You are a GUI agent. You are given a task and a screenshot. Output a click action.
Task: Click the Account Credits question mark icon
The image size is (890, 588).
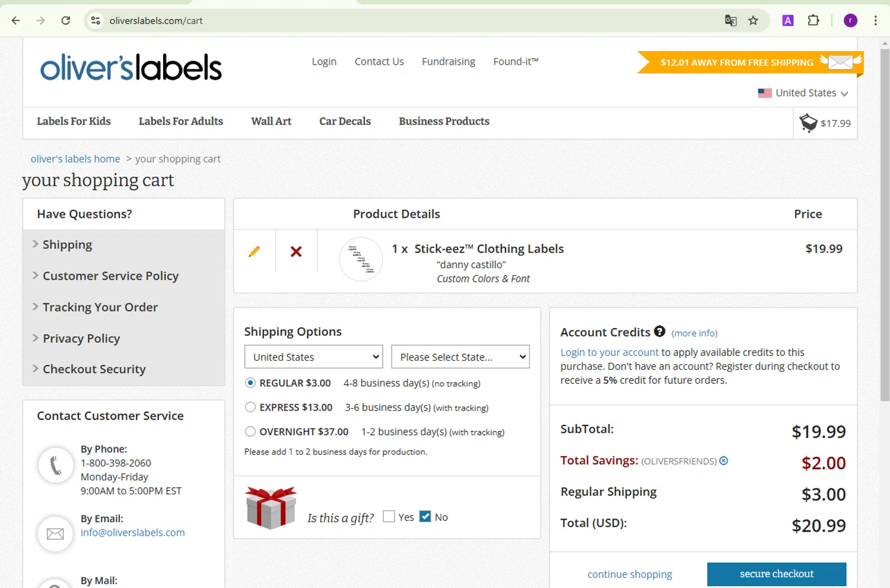coord(660,332)
